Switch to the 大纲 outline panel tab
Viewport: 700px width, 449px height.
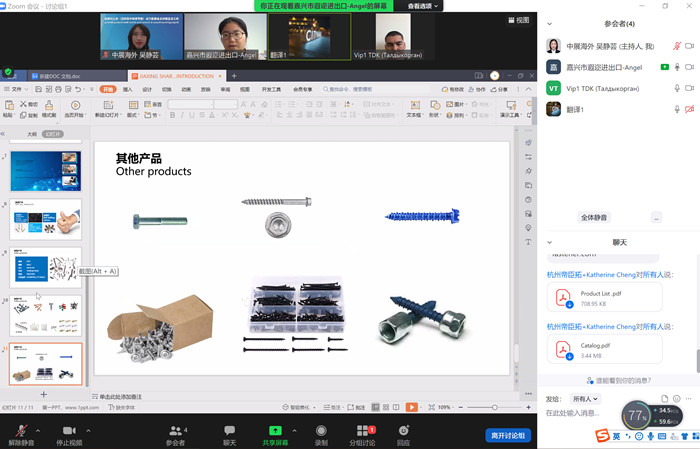coord(32,134)
